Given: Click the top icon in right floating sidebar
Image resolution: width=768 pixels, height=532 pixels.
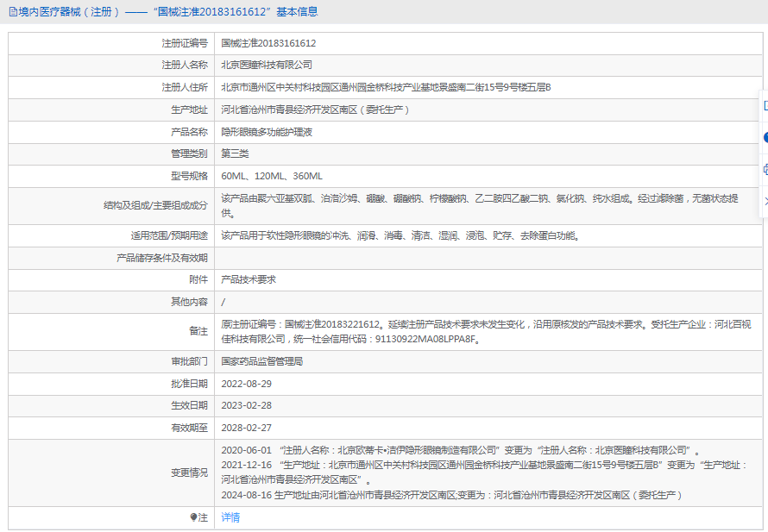Looking at the screenshot, I should click(x=765, y=105).
